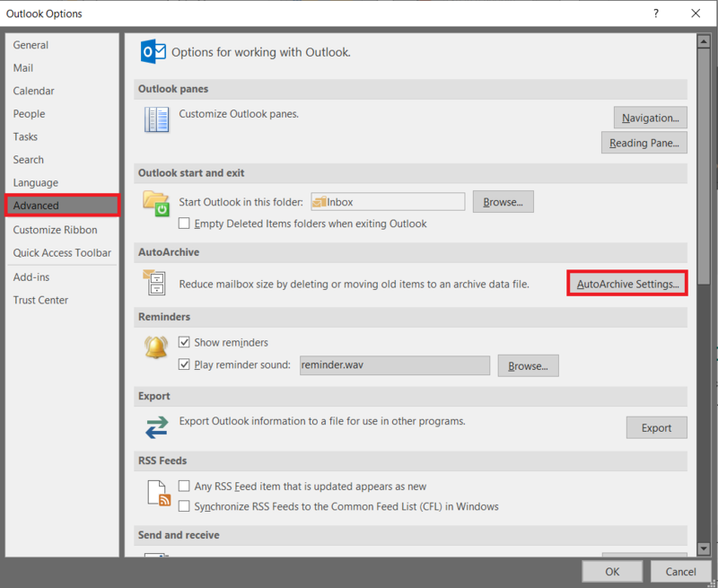The height and width of the screenshot is (588, 718).
Task: Disable Play reminder sound checkbox
Action: click(x=185, y=364)
